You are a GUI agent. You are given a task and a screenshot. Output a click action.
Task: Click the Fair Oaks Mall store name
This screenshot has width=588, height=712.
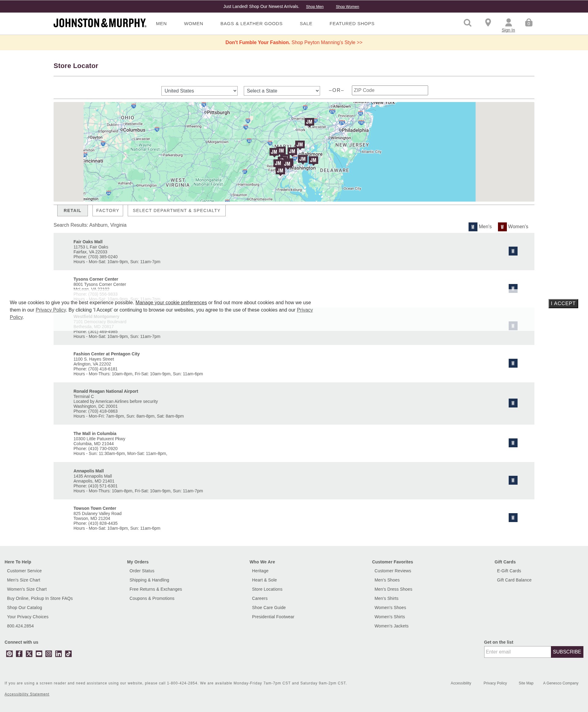88,242
